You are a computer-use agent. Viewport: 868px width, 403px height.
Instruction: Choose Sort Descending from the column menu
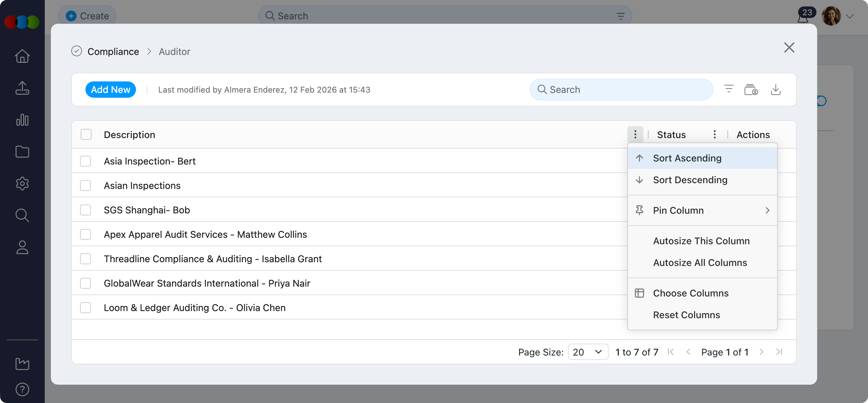click(x=690, y=180)
